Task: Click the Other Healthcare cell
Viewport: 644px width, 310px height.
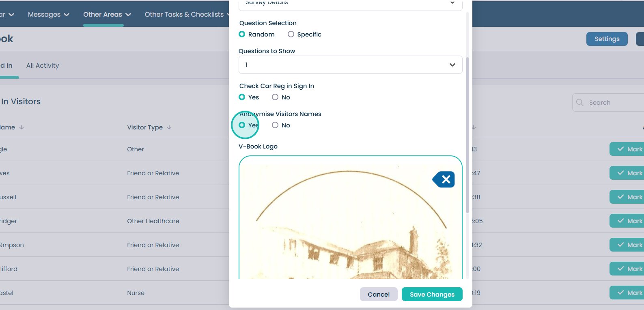Action: (x=153, y=221)
